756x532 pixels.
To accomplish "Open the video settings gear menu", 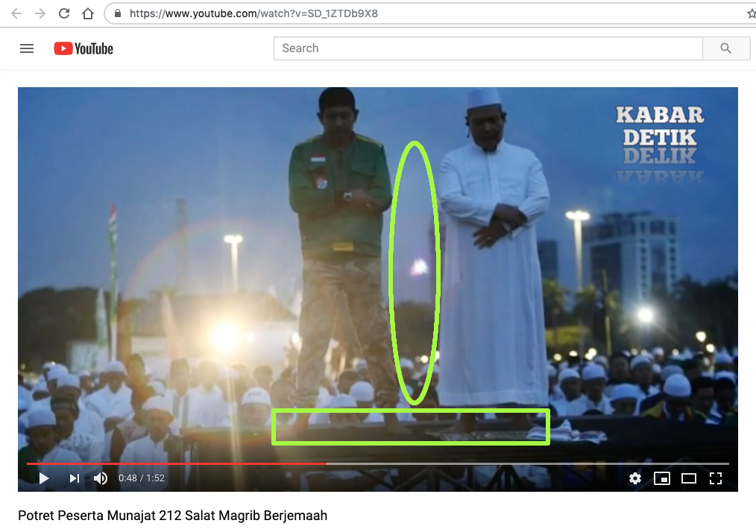I will [634, 478].
